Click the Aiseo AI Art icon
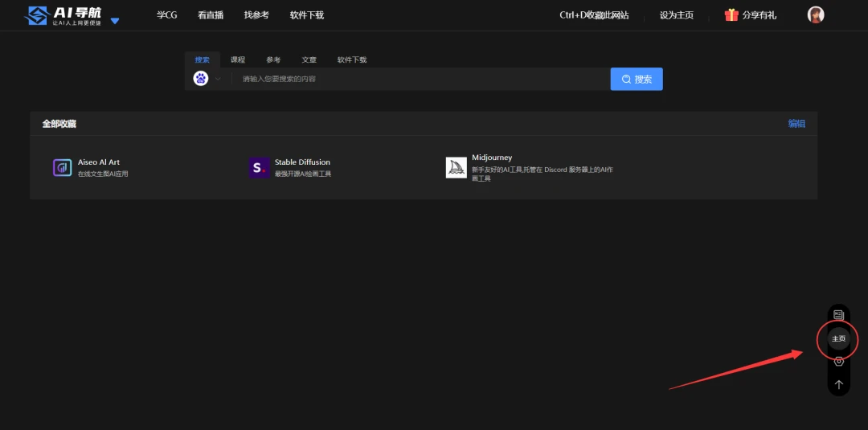The height and width of the screenshot is (430, 868). 63,168
